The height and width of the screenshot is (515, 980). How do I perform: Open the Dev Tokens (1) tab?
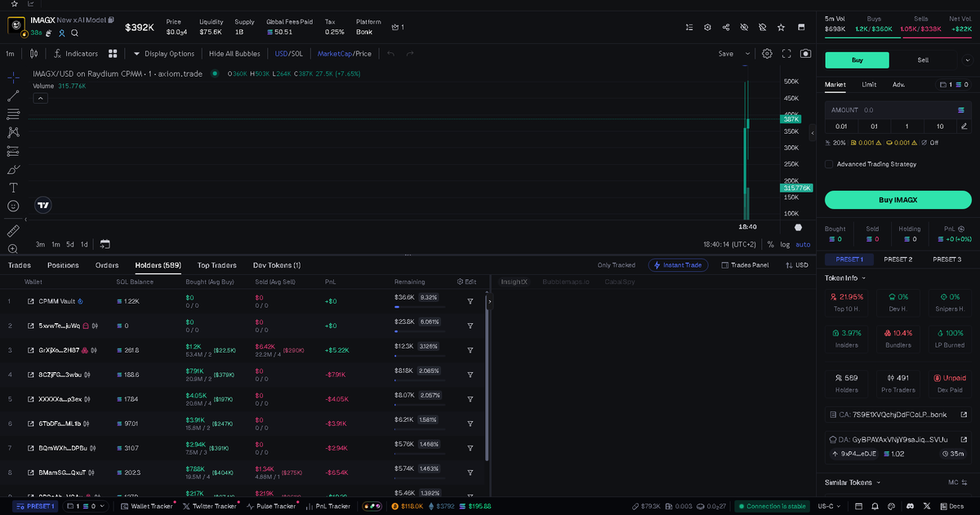[277, 265]
